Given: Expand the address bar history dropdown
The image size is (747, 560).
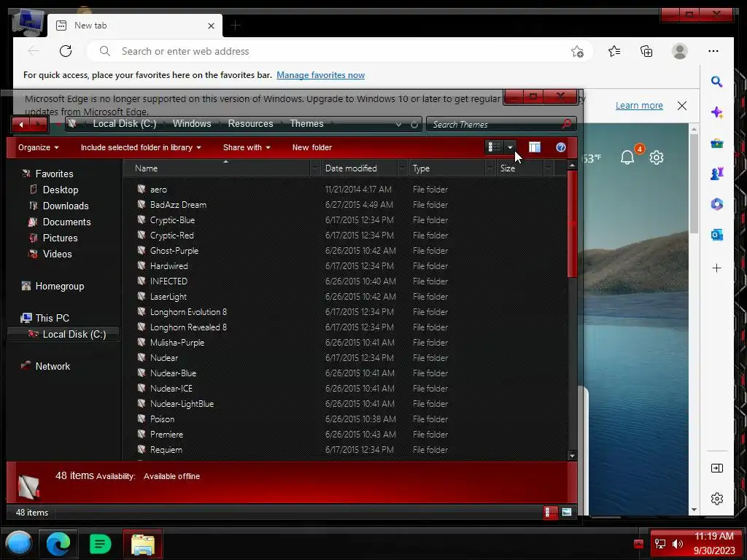Looking at the screenshot, I should 398,124.
